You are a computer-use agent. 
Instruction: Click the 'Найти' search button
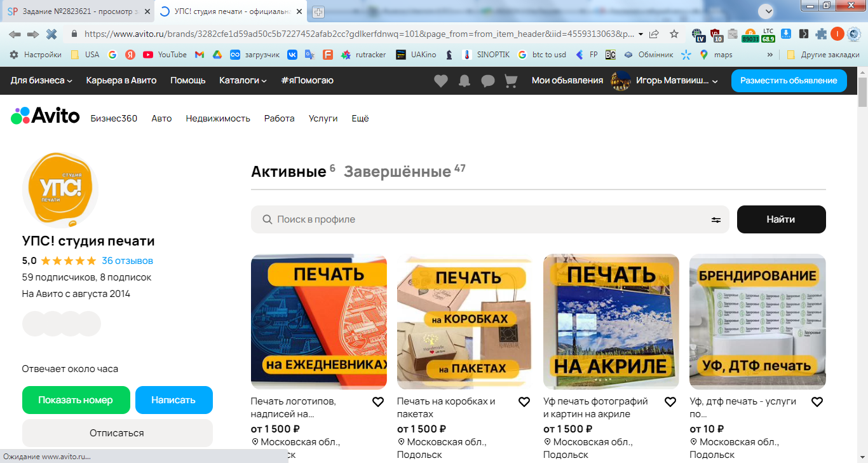(x=782, y=219)
